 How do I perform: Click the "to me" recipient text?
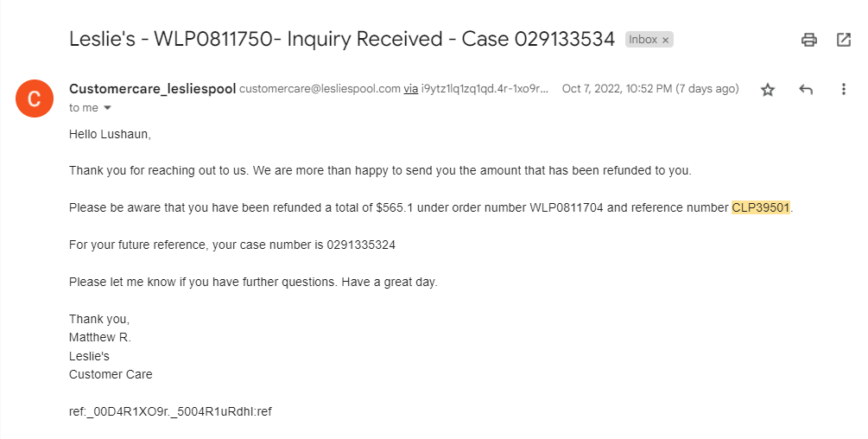click(x=84, y=108)
